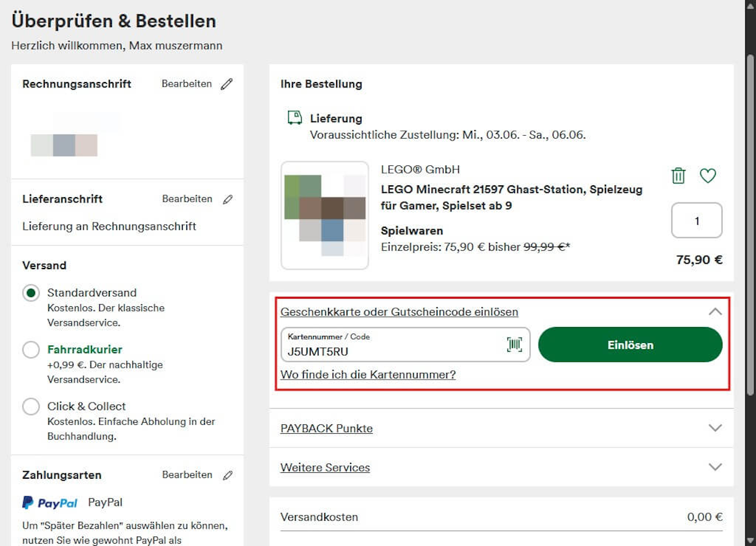Click pencil icon next to Lieferanschrift

coord(227,200)
